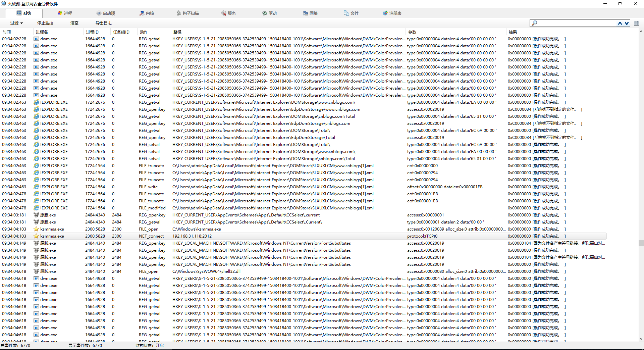Click the star icon of ksmmsa.exe FILE_open row
The height and width of the screenshot is (350, 644).
tap(36, 229)
